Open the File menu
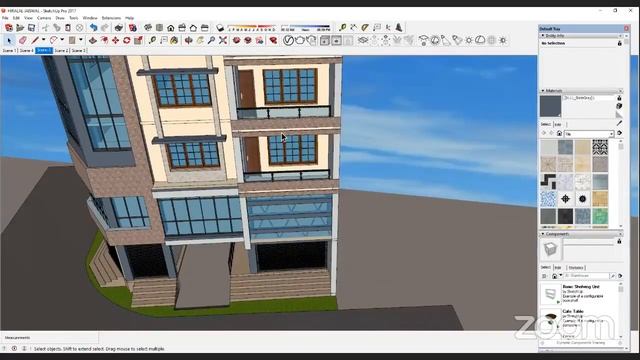Image resolution: width=640 pixels, height=360 pixels. [5, 18]
